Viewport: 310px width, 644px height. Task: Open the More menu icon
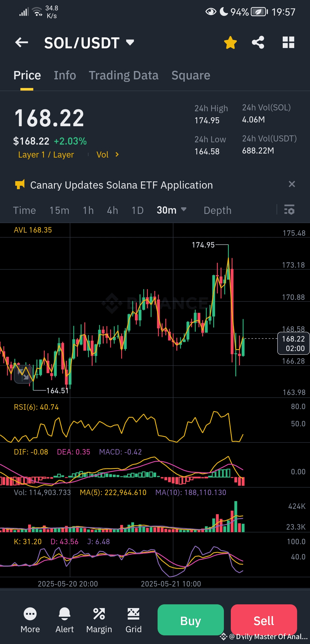point(30,620)
